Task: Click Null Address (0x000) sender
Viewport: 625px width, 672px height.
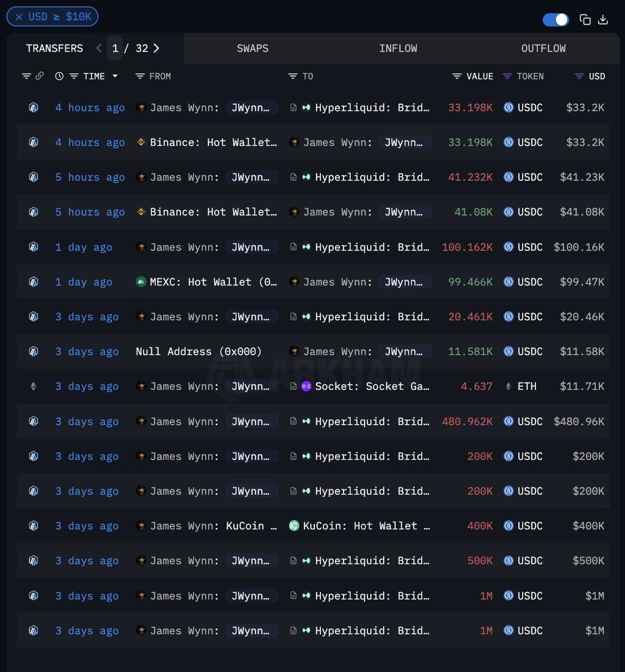Action: [199, 352]
